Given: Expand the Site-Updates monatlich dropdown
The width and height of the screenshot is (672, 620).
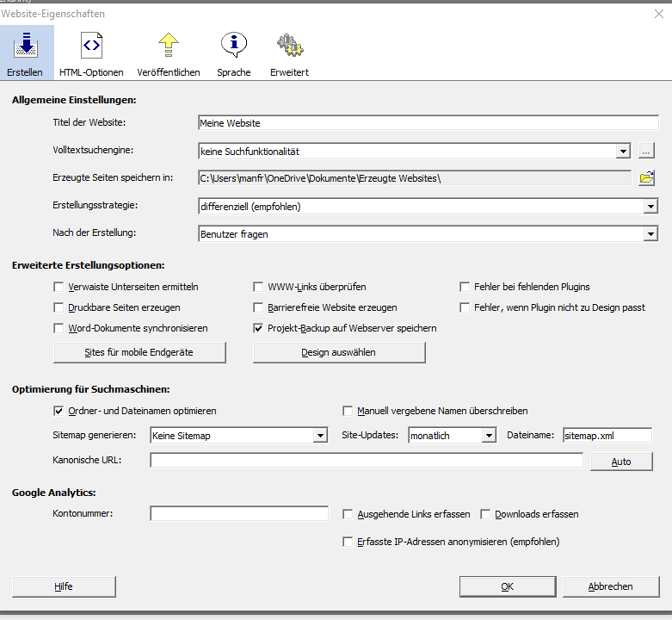Looking at the screenshot, I should 489,435.
